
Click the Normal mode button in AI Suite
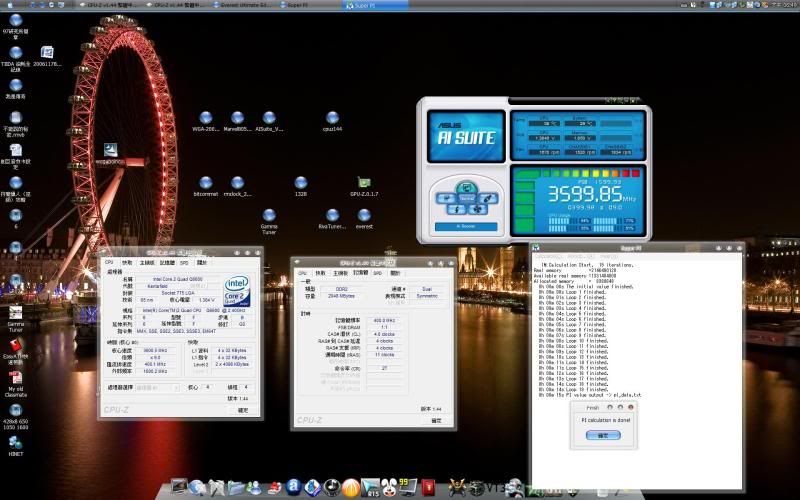pyautogui.click(x=466, y=198)
